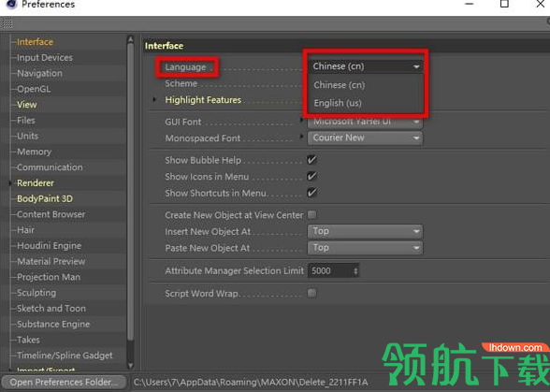
Task: Open the View preferences
Action: point(26,105)
